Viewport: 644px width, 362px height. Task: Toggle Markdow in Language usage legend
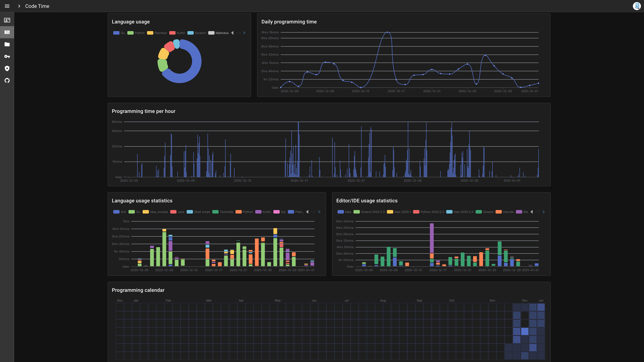[218, 33]
